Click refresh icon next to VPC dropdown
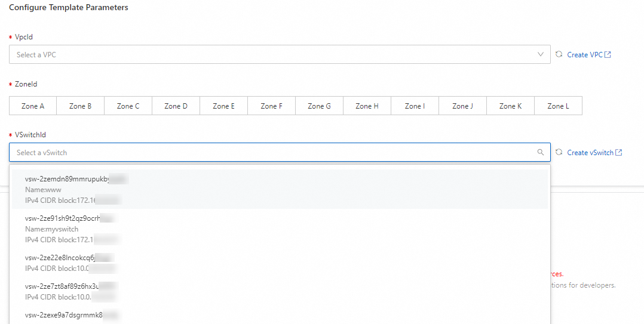Image resolution: width=644 pixels, height=324 pixels. point(559,54)
